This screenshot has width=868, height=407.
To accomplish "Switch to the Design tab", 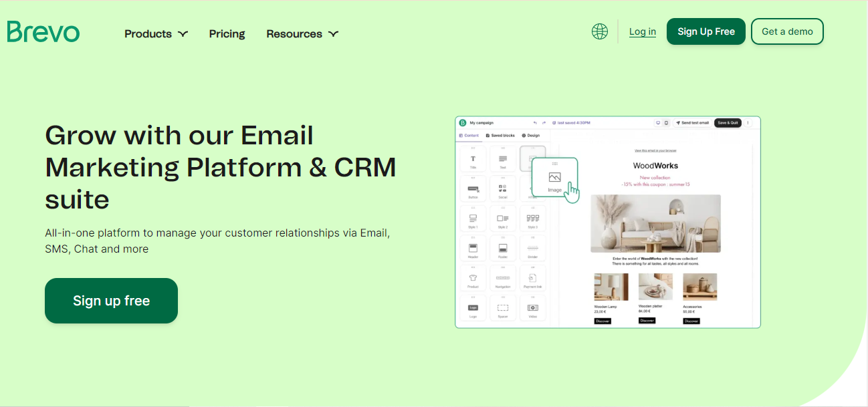I will coord(530,136).
